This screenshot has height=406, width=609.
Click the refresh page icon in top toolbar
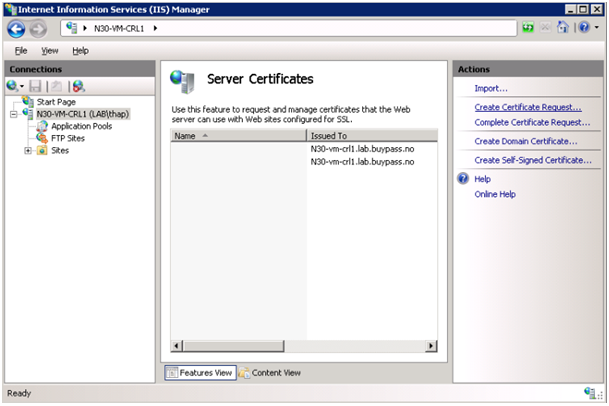click(528, 28)
